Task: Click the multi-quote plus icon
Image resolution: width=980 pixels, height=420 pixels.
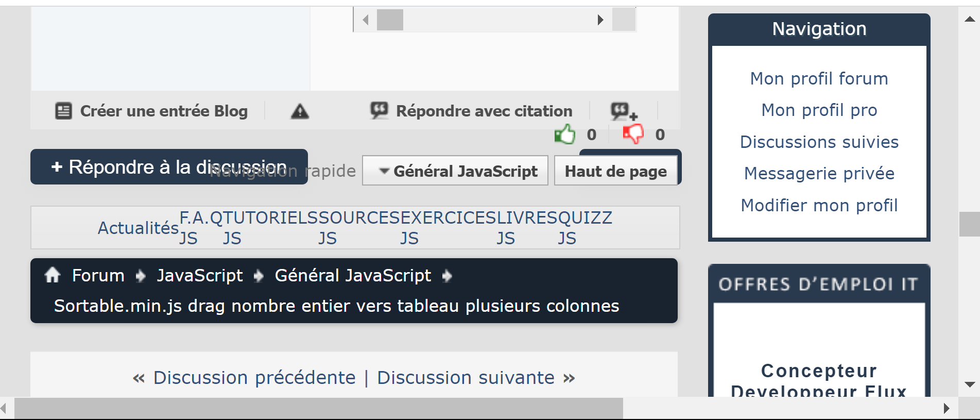Action: 624,111
